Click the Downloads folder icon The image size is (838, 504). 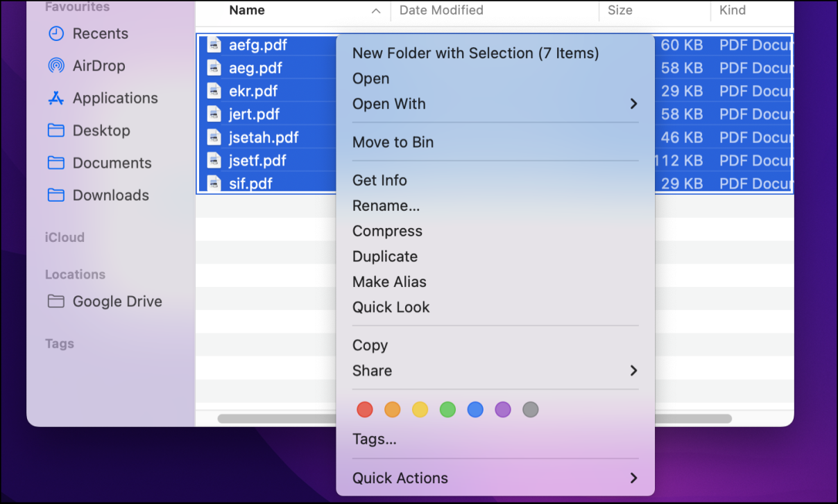[56, 195]
